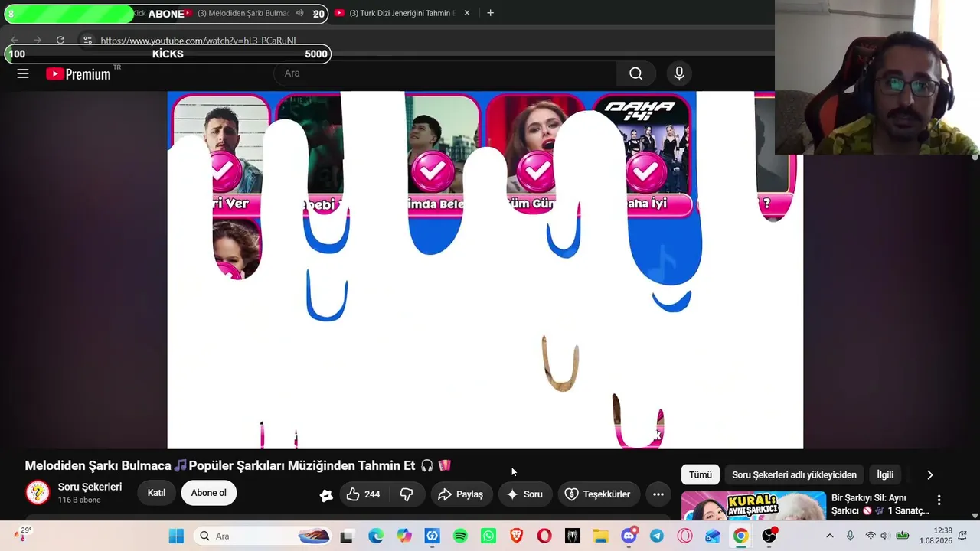The image size is (980, 551).
Task: Open the Soru ask button
Action: (524, 494)
